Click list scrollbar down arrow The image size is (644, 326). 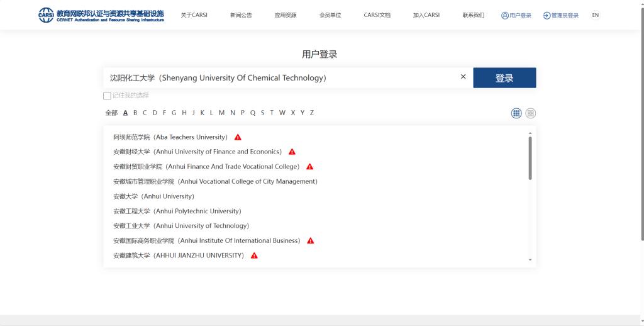coord(530,260)
